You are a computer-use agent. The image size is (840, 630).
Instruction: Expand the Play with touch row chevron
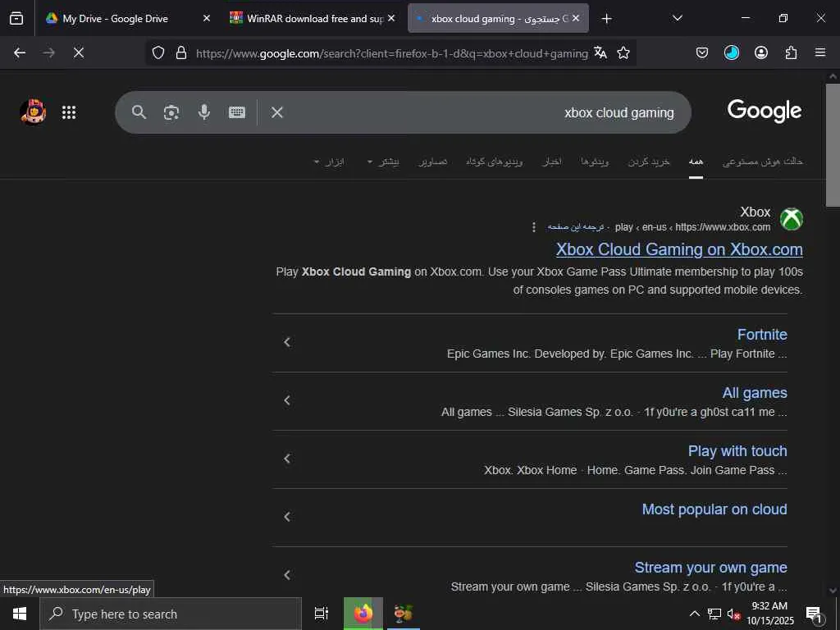pos(287,459)
